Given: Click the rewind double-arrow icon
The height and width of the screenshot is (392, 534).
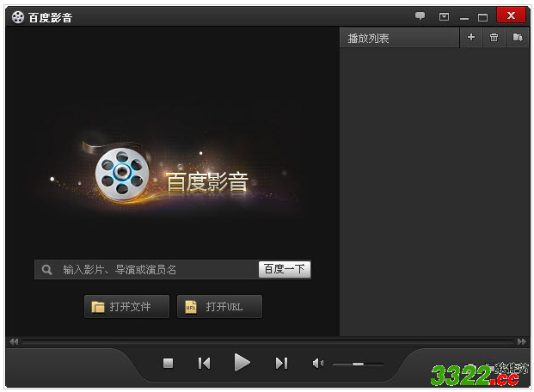Looking at the screenshot, I should pos(14,341).
